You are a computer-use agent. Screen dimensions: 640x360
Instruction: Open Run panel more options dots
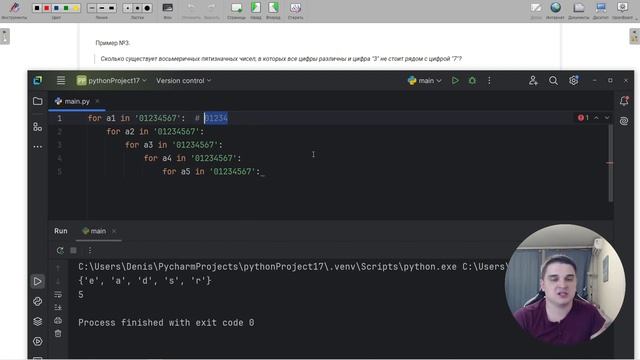[x=90, y=250]
